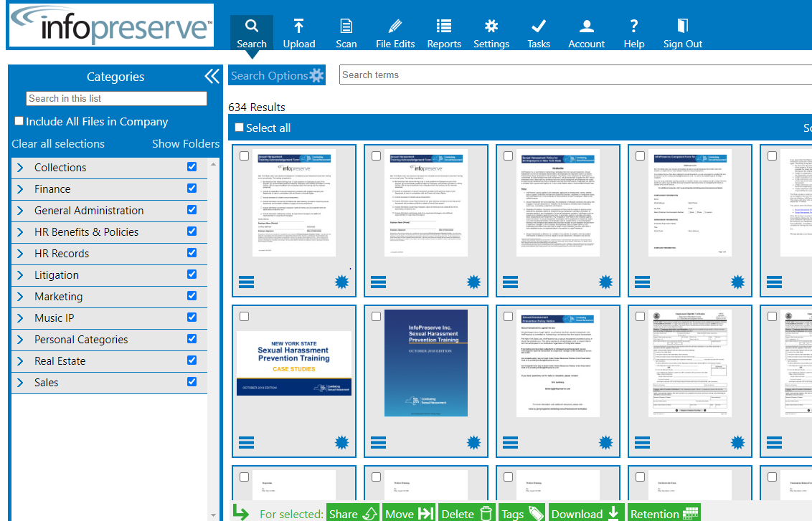Open Help
The image size is (812, 521).
pos(633,30)
